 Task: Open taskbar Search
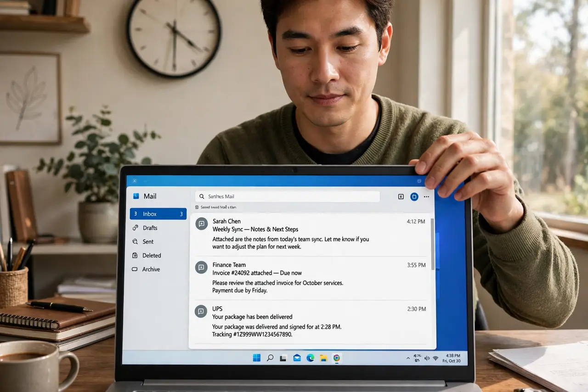click(x=270, y=358)
